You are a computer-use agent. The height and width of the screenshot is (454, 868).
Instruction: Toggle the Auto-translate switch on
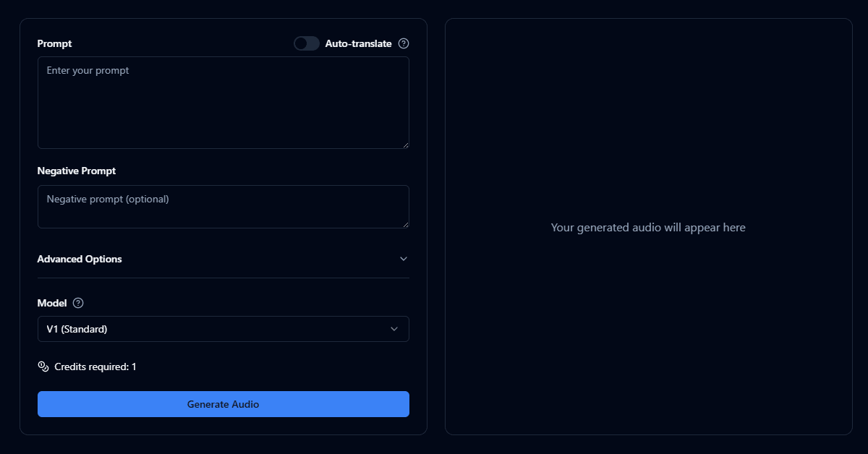(306, 43)
